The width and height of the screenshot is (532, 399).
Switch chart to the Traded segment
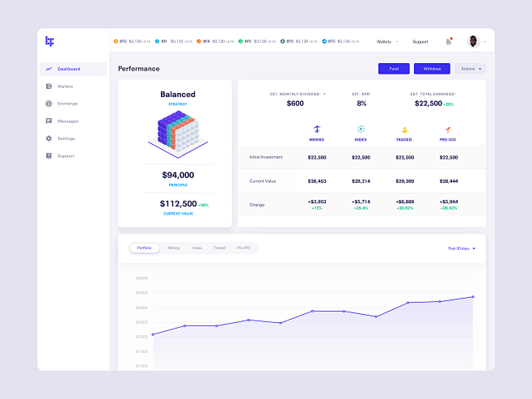(219, 248)
